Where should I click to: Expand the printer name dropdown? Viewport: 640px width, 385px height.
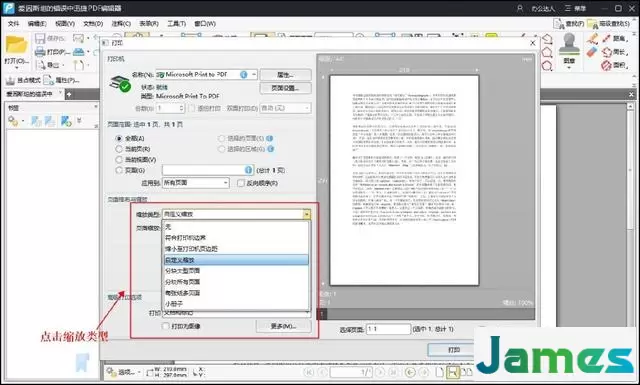coord(254,74)
